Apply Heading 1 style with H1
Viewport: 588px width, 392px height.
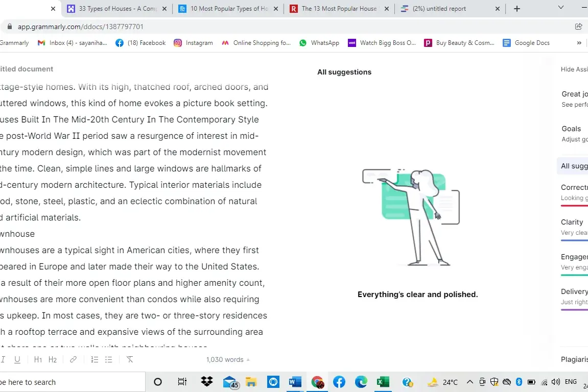click(x=38, y=359)
